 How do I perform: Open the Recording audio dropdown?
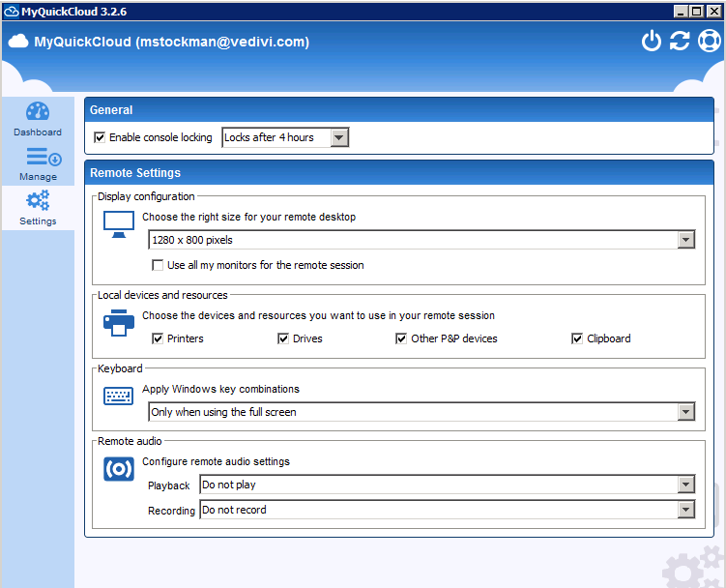[448, 510]
